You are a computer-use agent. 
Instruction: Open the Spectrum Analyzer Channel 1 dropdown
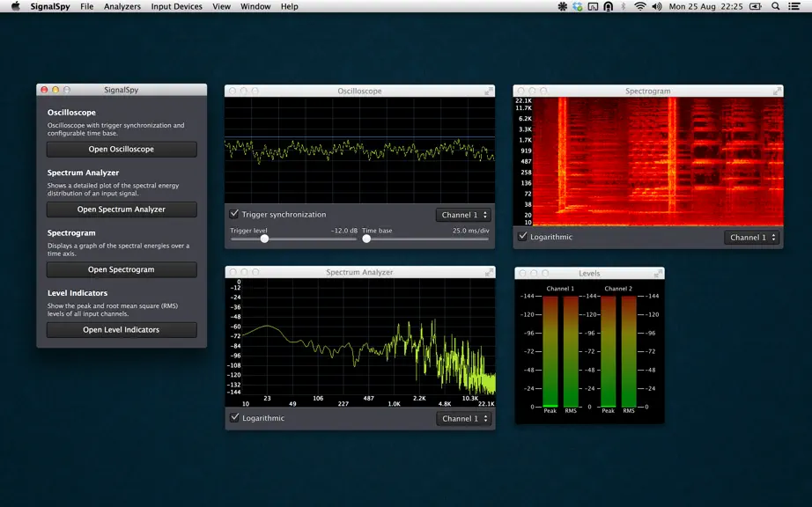[463, 418]
